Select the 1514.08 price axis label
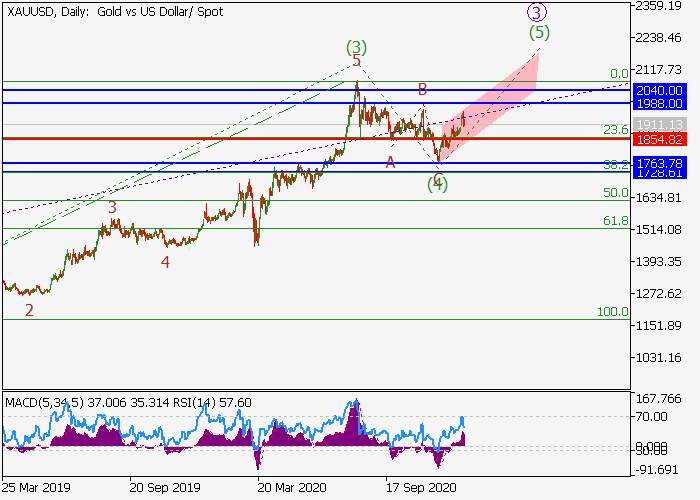Image resolution: width=700 pixels, height=500 pixels. 658,229
